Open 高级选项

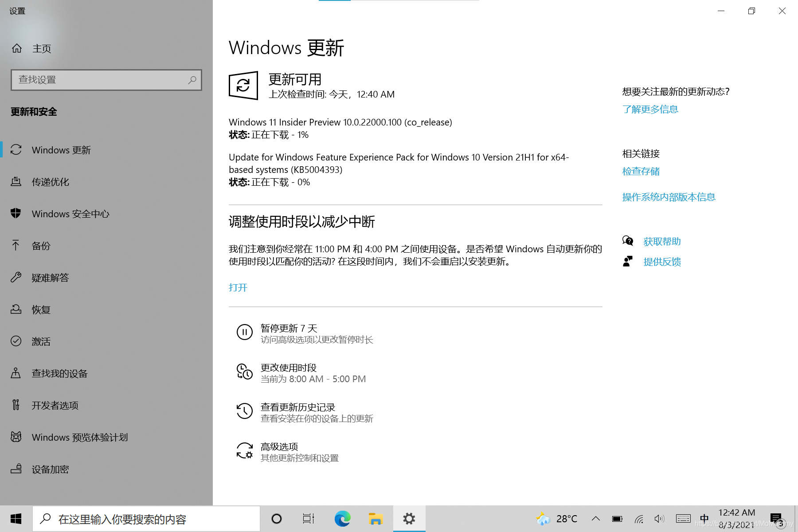click(288, 452)
